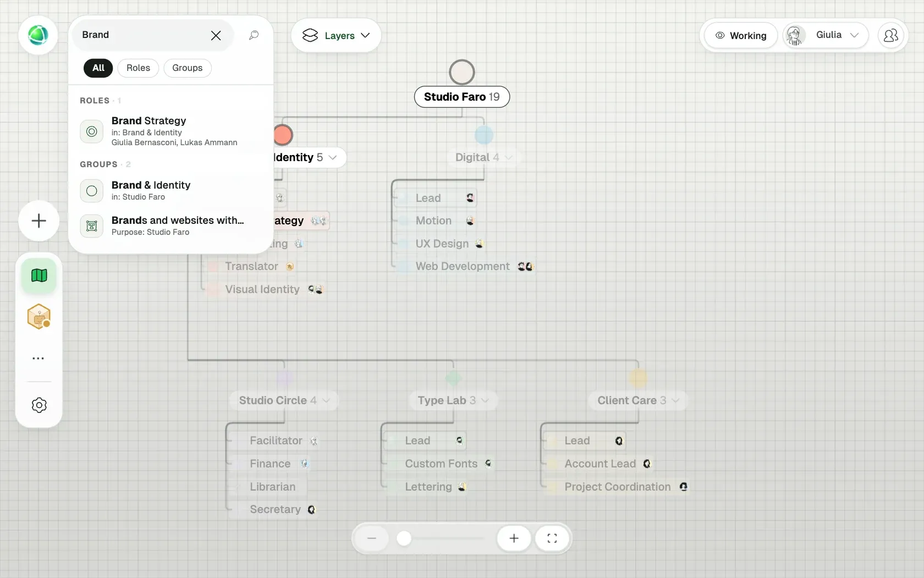Click the Studio Faro root circle
This screenshot has width=924, height=578.
click(462, 72)
